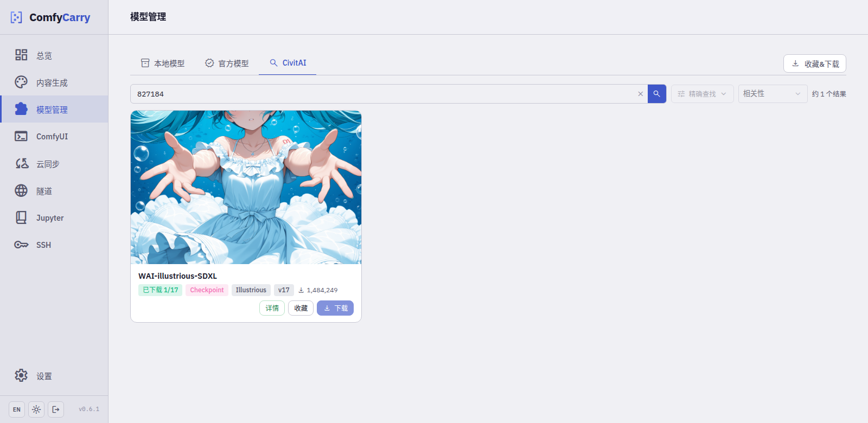The width and height of the screenshot is (868, 423).
Task: Open 设置 settings
Action: click(54, 376)
